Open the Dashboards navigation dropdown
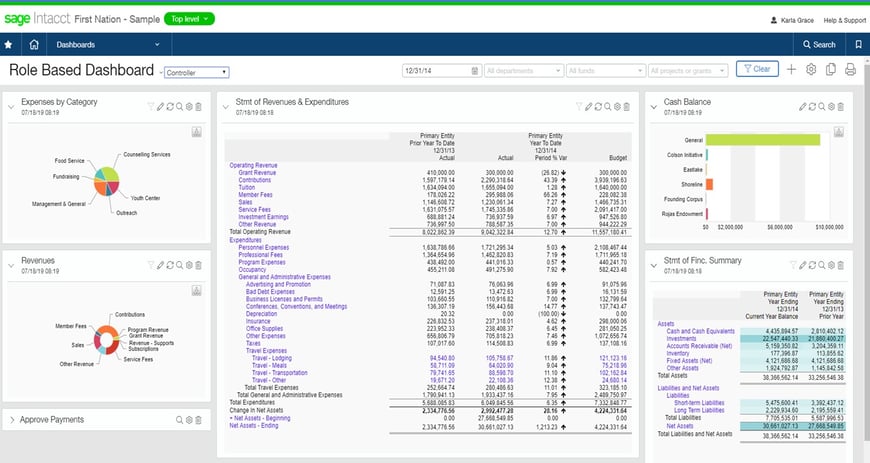 (x=108, y=44)
